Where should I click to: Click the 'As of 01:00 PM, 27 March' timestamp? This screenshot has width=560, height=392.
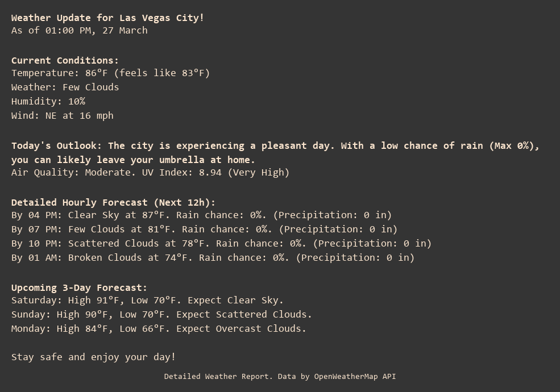(79, 30)
